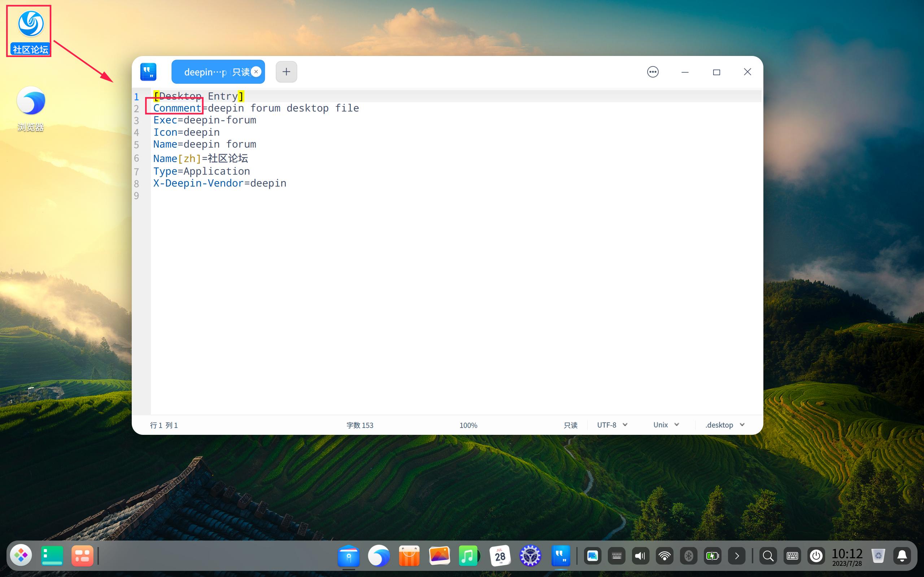This screenshot has height=577, width=924.
Task: Open the onscreen keyboard tray icon
Action: click(792, 556)
